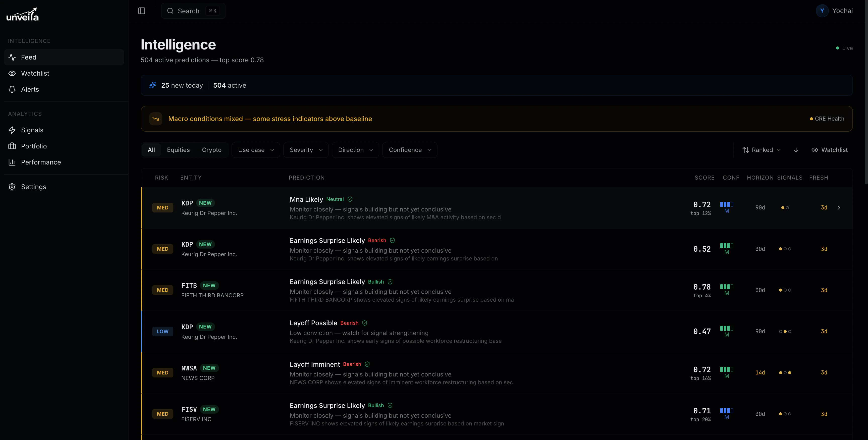The height and width of the screenshot is (440, 868).
Task: Click the Search input field
Action: pyautogui.click(x=193, y=11)
